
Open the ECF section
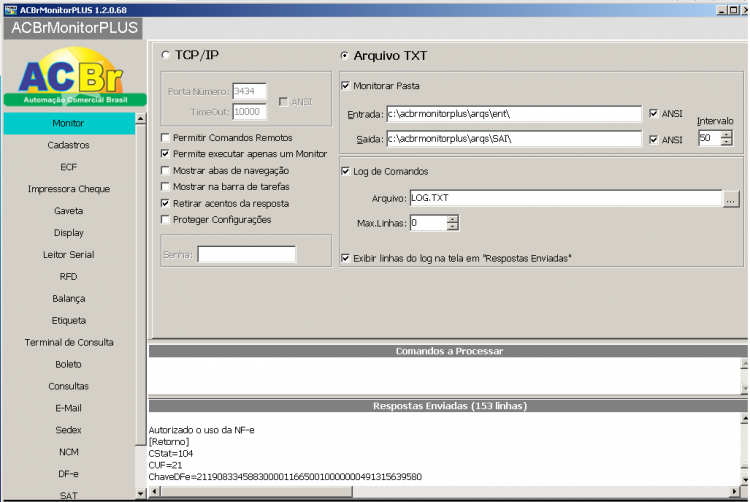click(x=69, y=167)
